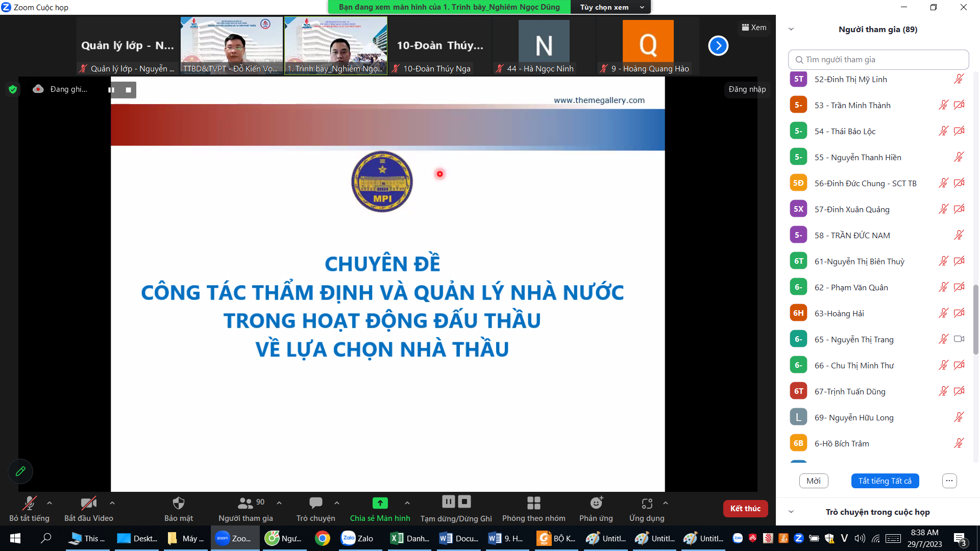The height and width of the screenshot is (551, 980).
Task: Start video (Bắt đầu Video)
Action: [88, 504]
